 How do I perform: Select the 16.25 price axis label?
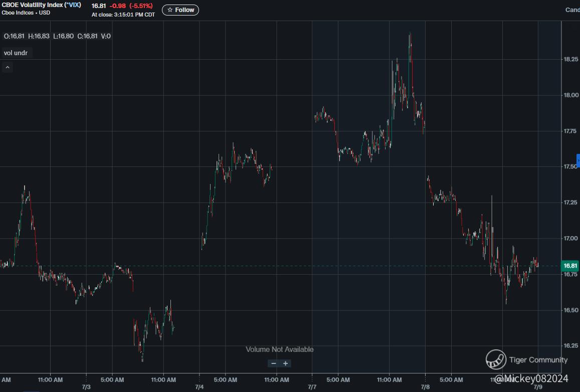(x=570, y=345)
